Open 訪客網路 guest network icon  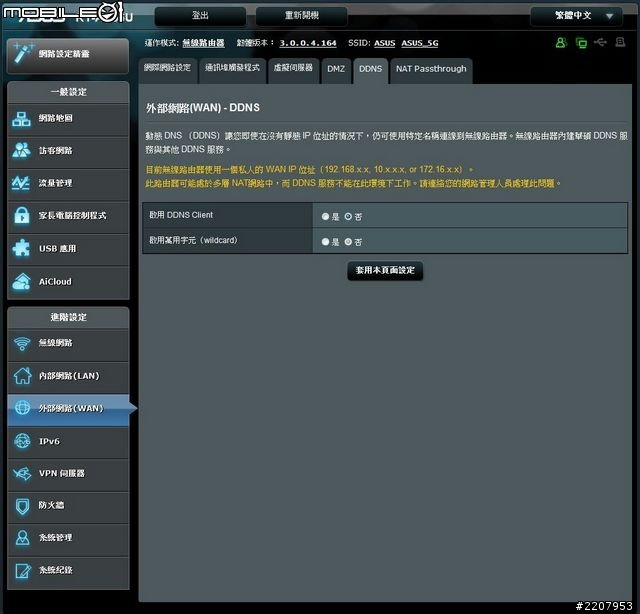(22, 151)
